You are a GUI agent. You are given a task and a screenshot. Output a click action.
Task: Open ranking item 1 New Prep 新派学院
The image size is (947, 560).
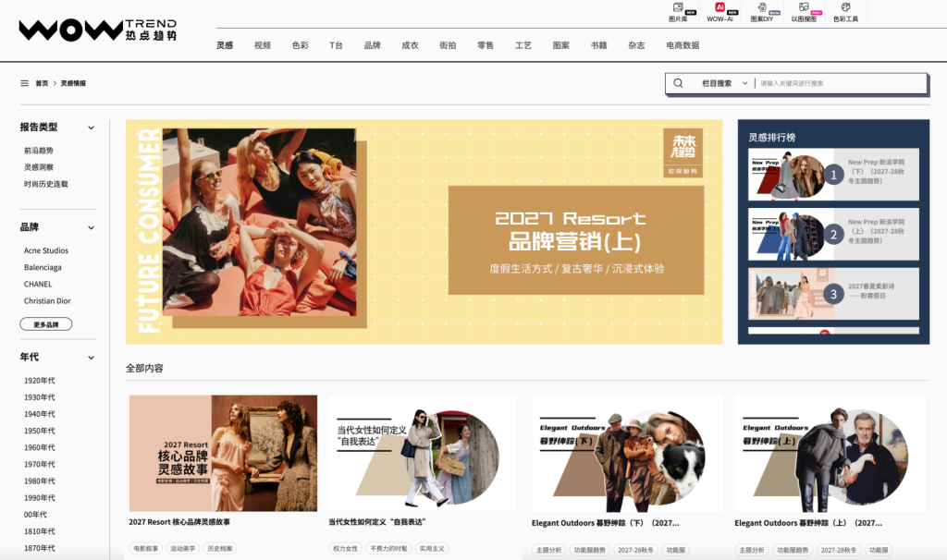[x=833, y=175]
